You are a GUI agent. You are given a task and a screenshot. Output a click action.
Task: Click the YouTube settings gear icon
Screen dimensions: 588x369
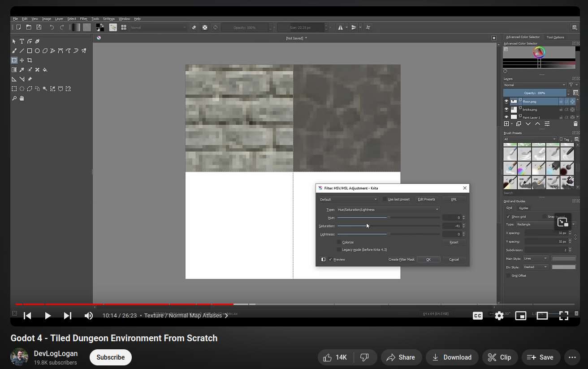499,316
